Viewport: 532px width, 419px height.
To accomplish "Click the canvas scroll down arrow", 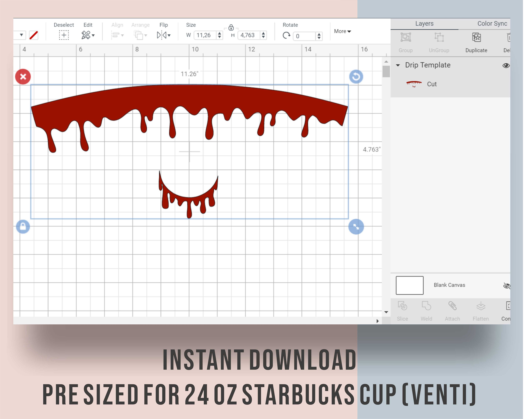I will click(386, 312).
